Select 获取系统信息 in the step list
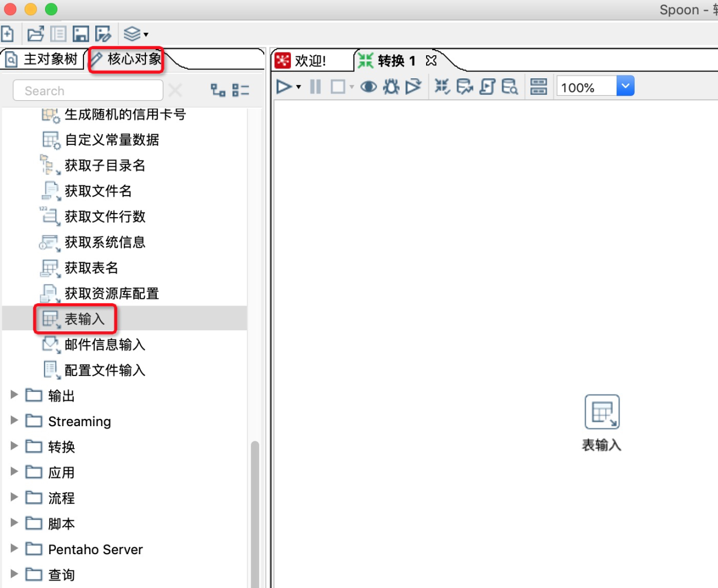 tap(105, 242)
